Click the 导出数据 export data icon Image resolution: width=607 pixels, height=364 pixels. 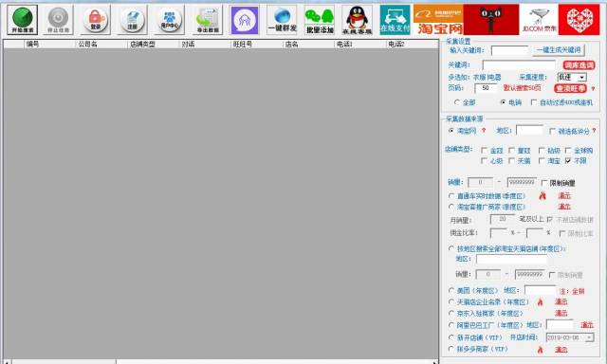click(x=208, y=19)
